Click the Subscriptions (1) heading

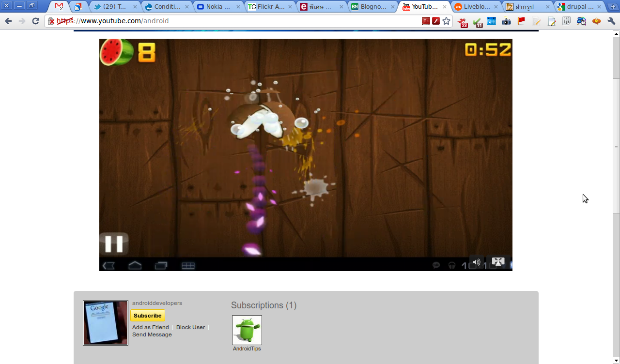[263, 305]
